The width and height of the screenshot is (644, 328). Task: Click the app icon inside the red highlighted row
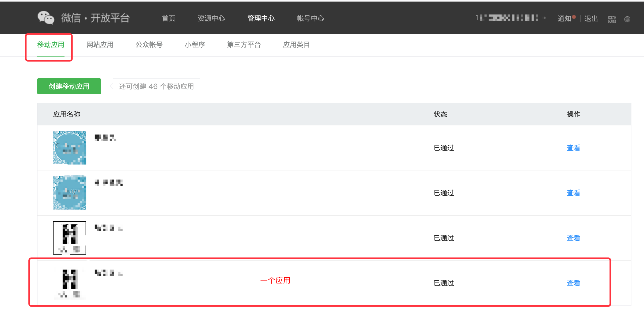pos(69,283)
